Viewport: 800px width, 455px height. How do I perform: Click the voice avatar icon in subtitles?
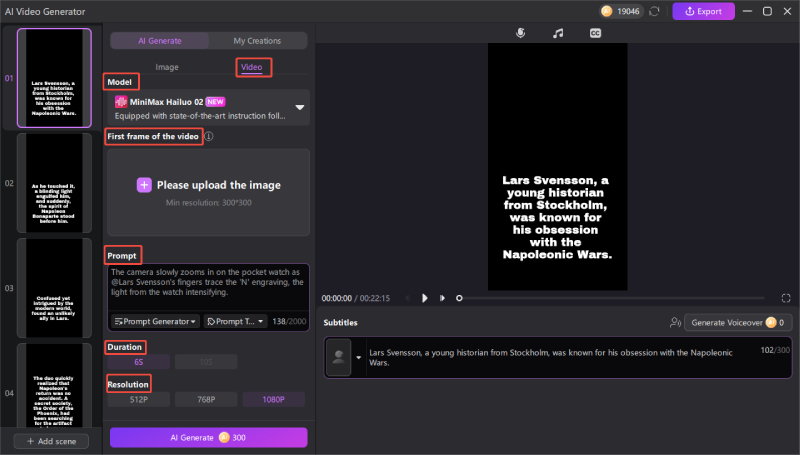[339, 356]
